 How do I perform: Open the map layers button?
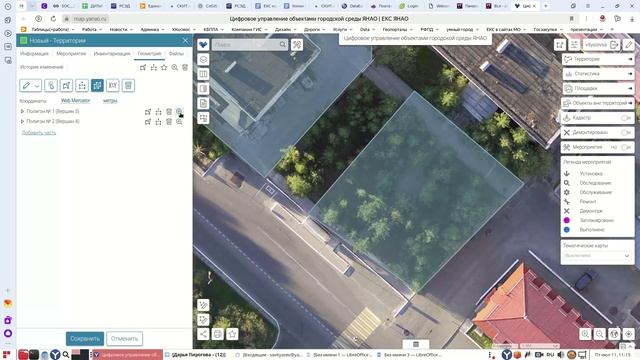[203, 60]
